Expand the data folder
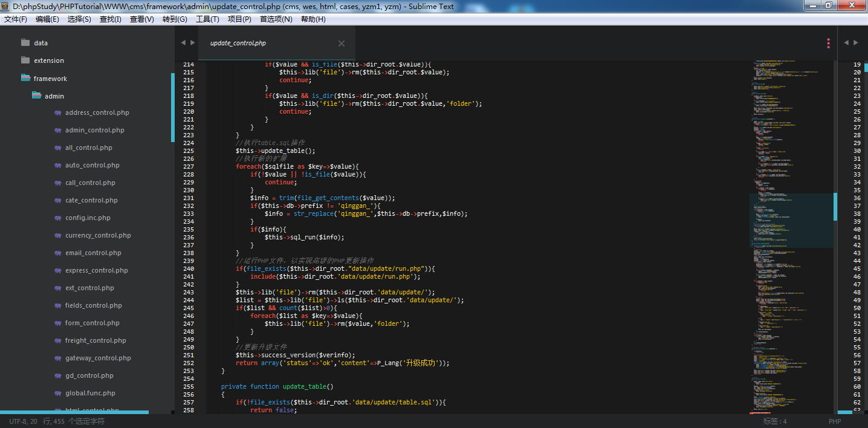Screen dimensions: 868x428 click(x=25, y=43)
